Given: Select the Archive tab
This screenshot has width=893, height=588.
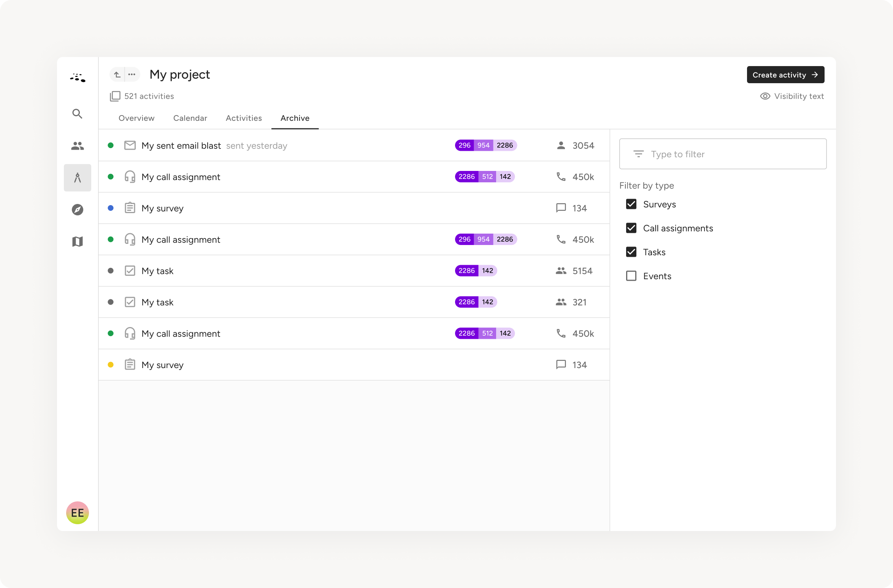Looking at the screenshot, I should pos(295,118).
